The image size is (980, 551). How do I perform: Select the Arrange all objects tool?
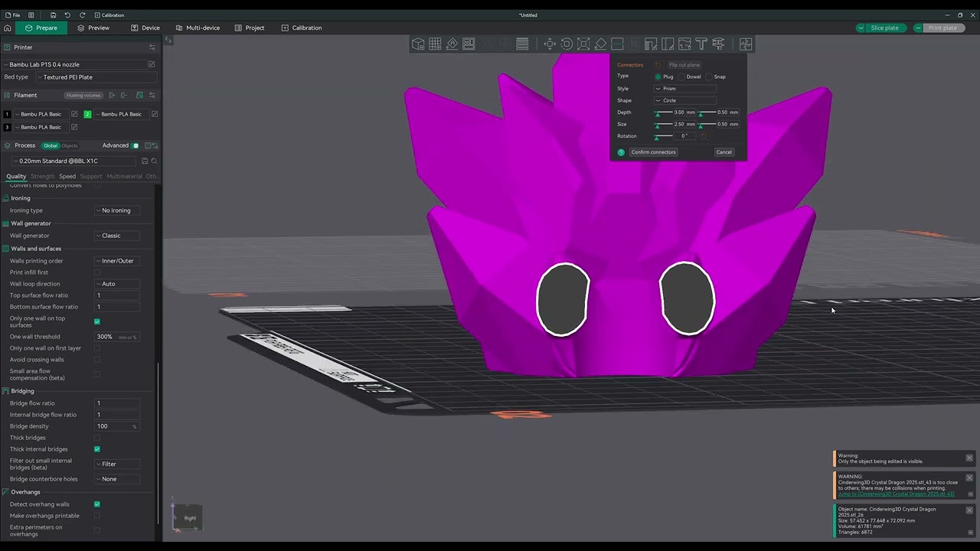click(469, 44)
